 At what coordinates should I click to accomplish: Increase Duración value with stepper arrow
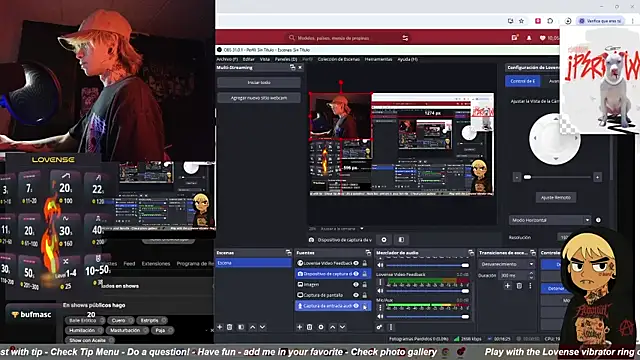coord(531,273)
